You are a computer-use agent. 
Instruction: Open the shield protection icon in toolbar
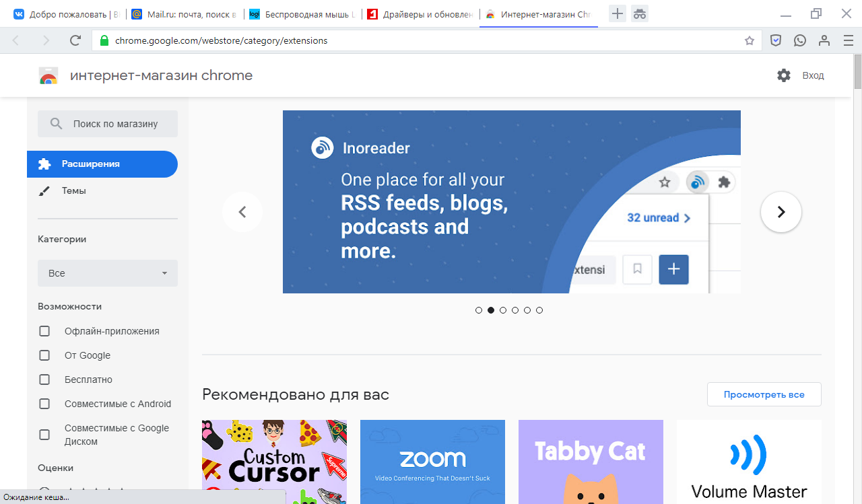[776, 40]
